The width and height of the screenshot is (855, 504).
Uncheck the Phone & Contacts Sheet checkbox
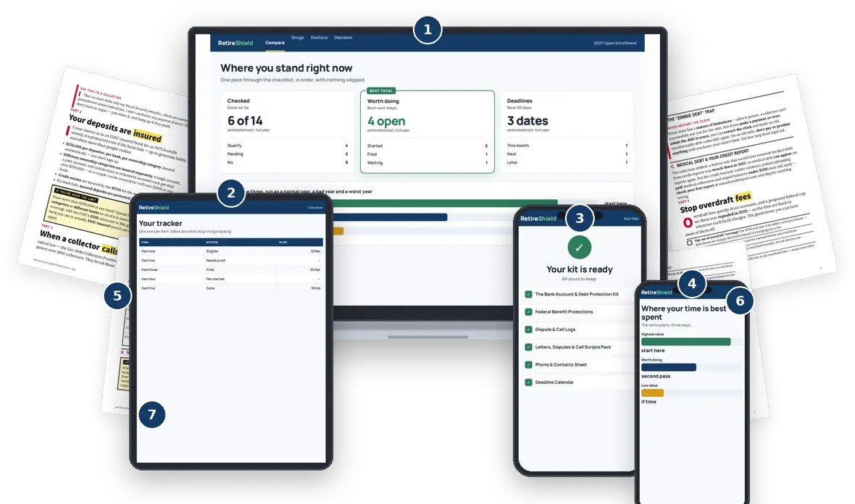(x=528, y=364)
